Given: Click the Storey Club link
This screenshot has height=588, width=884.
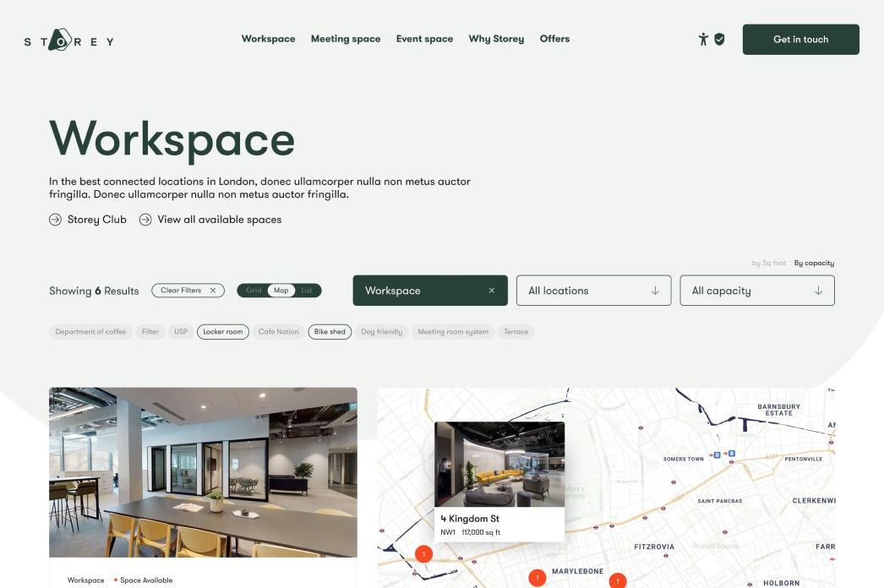Looking at the screenshot, I should (96, 219).
